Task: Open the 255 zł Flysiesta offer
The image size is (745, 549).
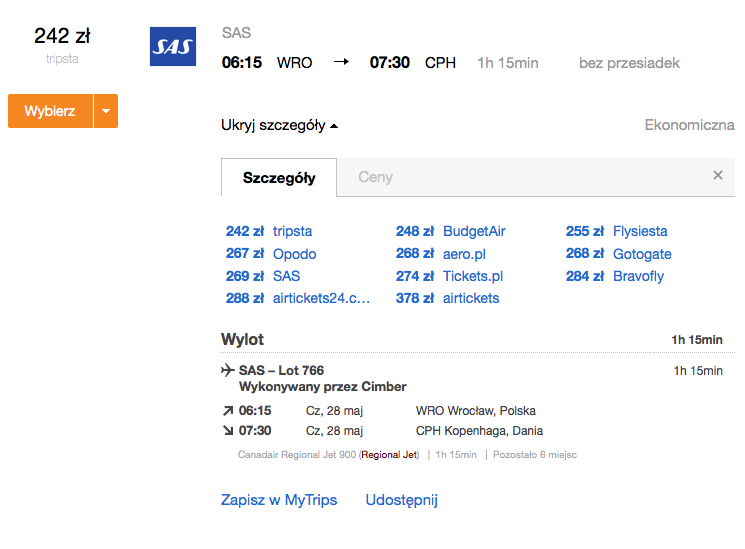Action: pyautogui.click(x=616, y=231)
